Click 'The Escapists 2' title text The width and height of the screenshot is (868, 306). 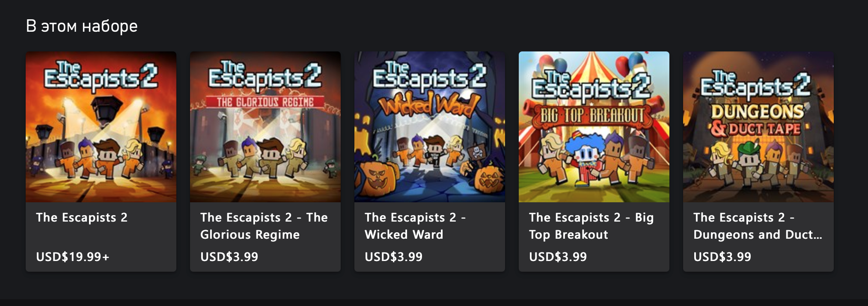point(82,218)
